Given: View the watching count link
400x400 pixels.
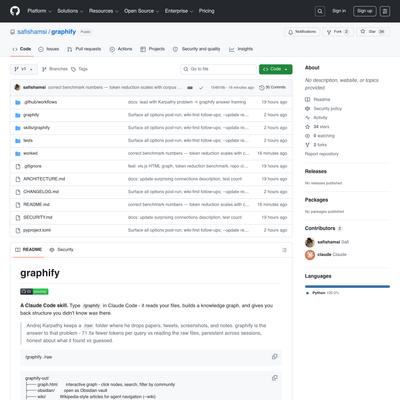Looking at the screenshot, I should 320,136.
